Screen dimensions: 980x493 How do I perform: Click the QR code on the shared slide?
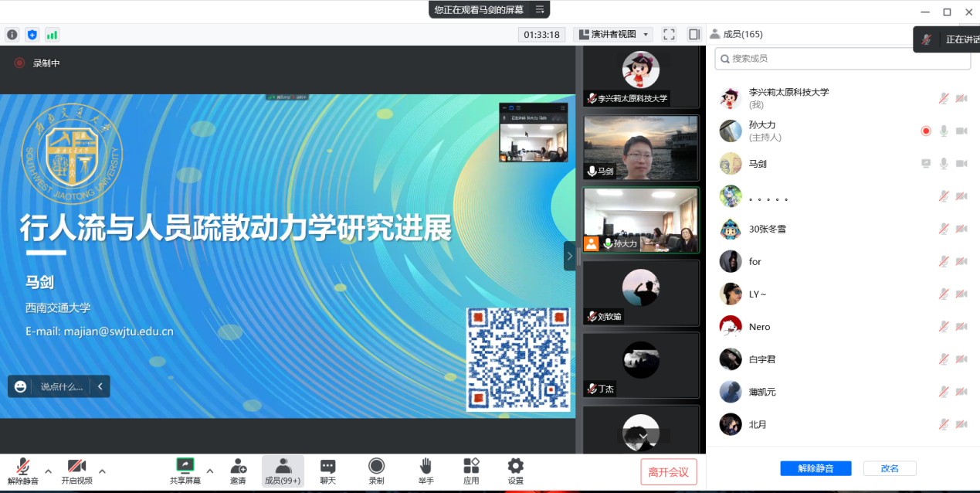[x=518, y=359]
